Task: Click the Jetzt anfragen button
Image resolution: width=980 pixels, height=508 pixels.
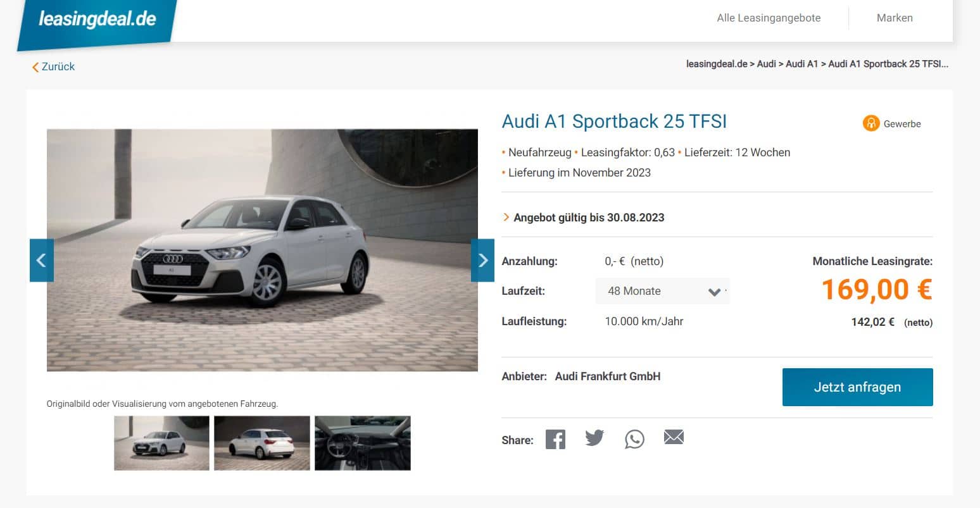Action: [x=857, y=387]
